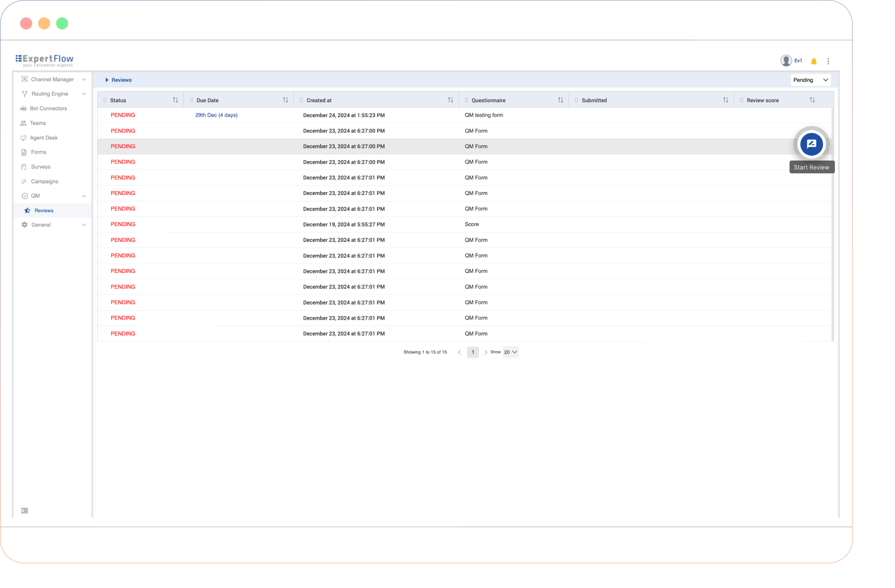
Task: Click the Start Review chat icon button
Action: 811,144
